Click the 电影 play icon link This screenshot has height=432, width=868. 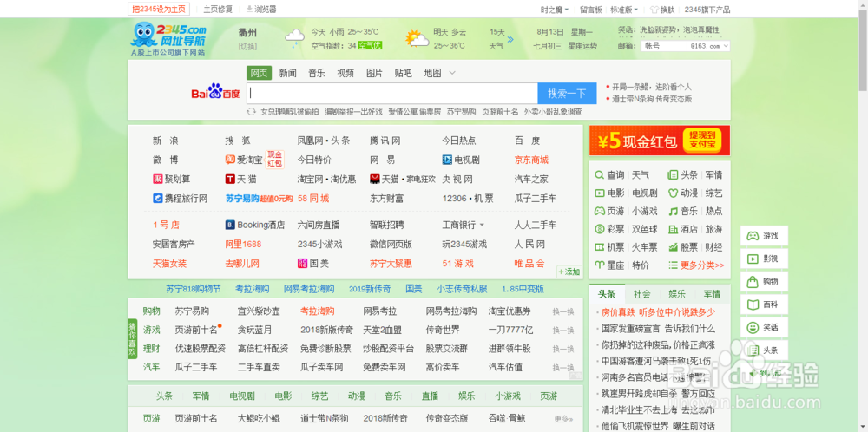pyautogui.click(x=609, y=193)
